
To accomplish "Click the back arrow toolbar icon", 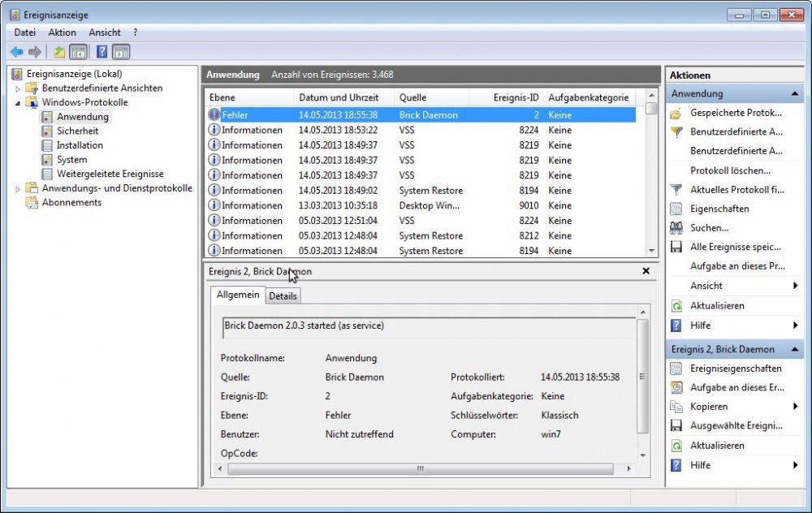I will [x=17, y=52].
